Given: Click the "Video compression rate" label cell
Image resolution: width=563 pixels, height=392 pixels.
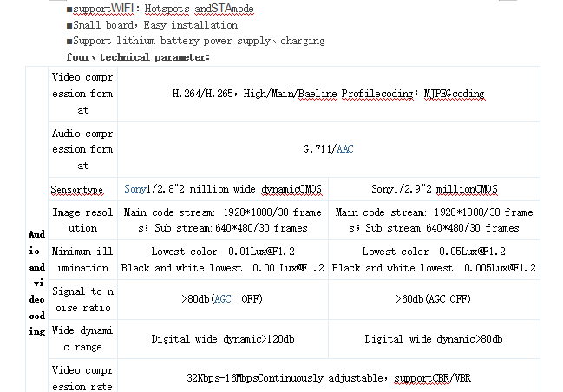Looking at the screenshot, I should point(82,379).
